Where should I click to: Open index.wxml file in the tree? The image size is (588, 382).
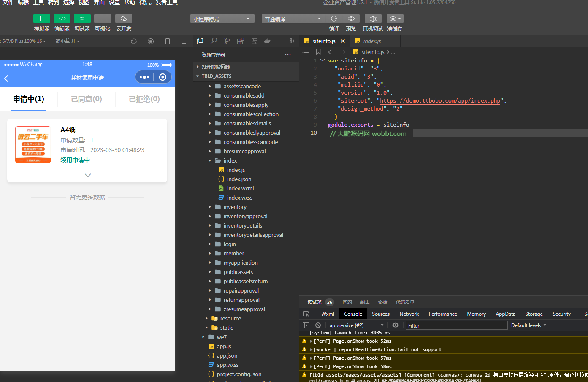point(240,189)
